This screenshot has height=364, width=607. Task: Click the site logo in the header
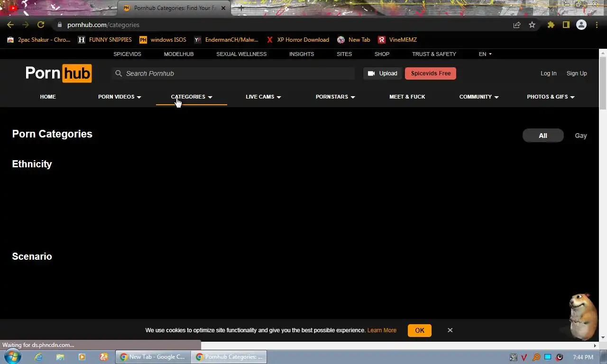click(58, 73)
